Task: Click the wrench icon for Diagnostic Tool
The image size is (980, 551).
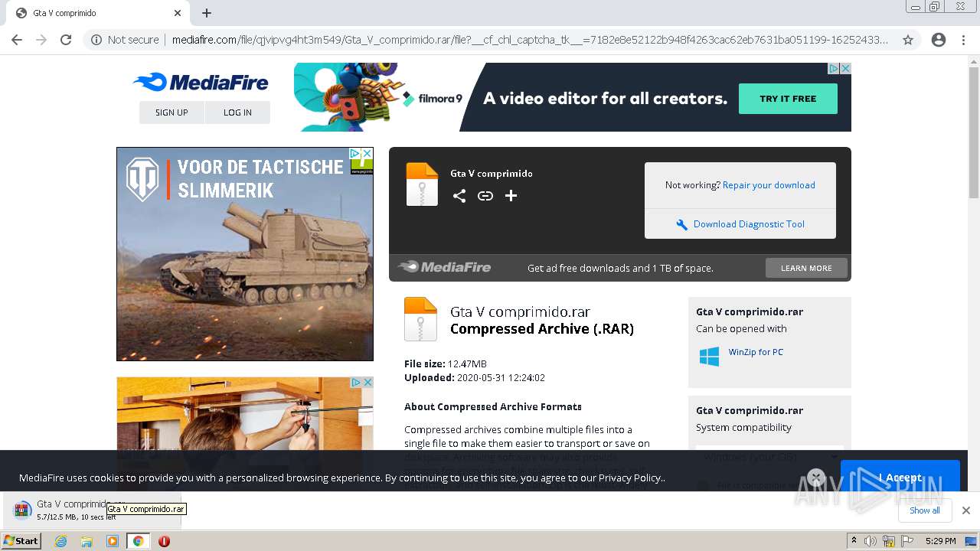Action: tap(681, 224)
